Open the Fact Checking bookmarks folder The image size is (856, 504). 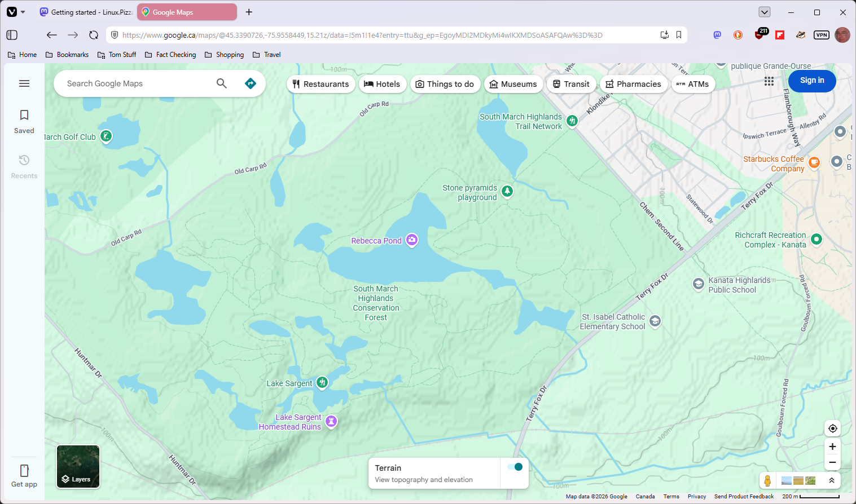coord(170,55)
